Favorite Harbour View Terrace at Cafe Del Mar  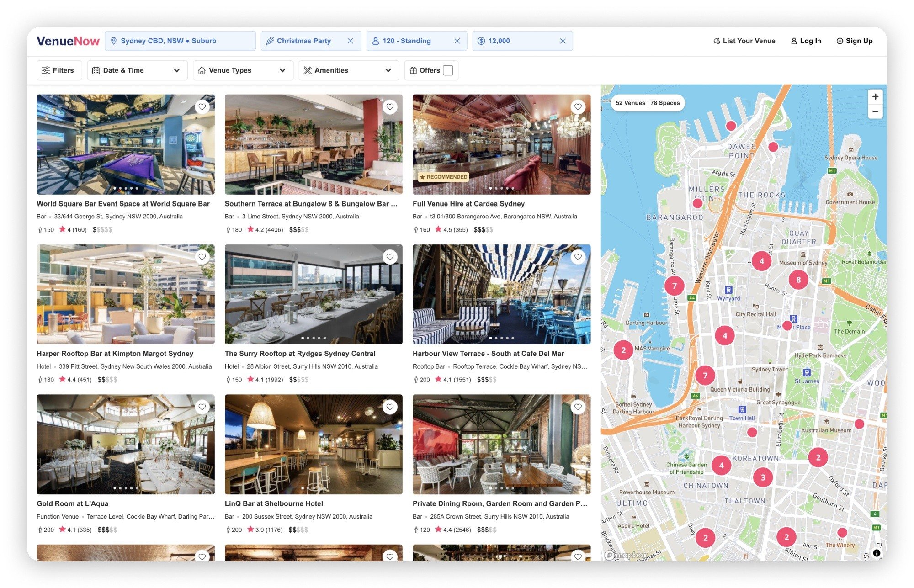[578, 257]
